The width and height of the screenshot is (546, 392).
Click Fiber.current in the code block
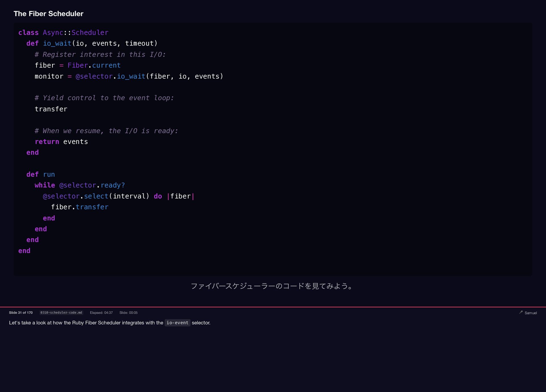(94, 65)
